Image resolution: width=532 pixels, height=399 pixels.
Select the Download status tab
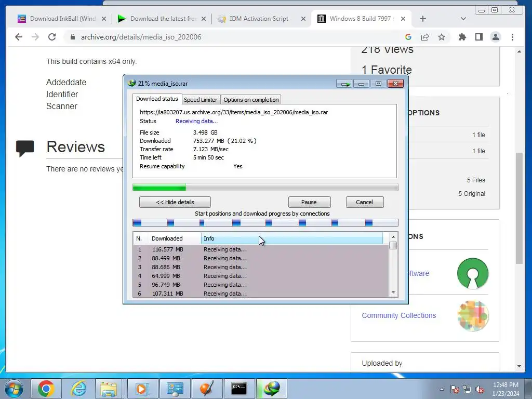(157, 99)
